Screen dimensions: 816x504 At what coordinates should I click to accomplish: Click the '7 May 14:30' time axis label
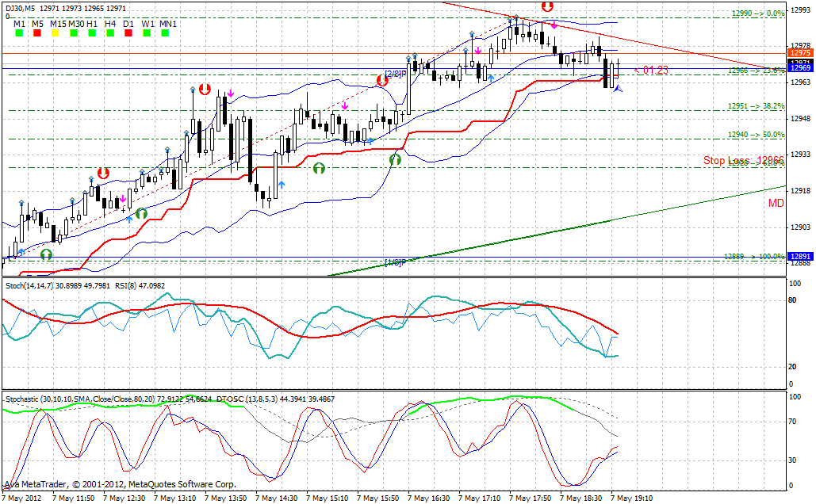tap(276, 498)
